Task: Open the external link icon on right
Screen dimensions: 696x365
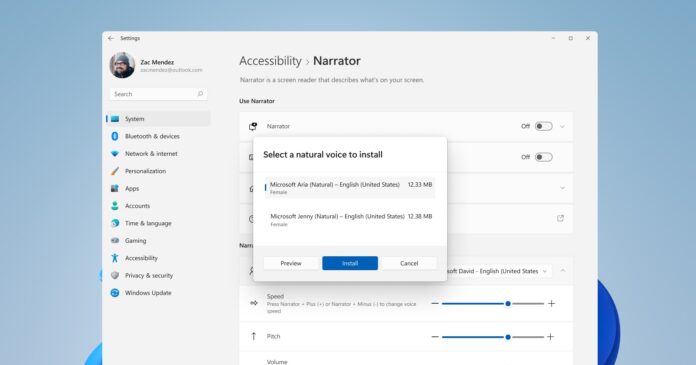Action: 560,218
